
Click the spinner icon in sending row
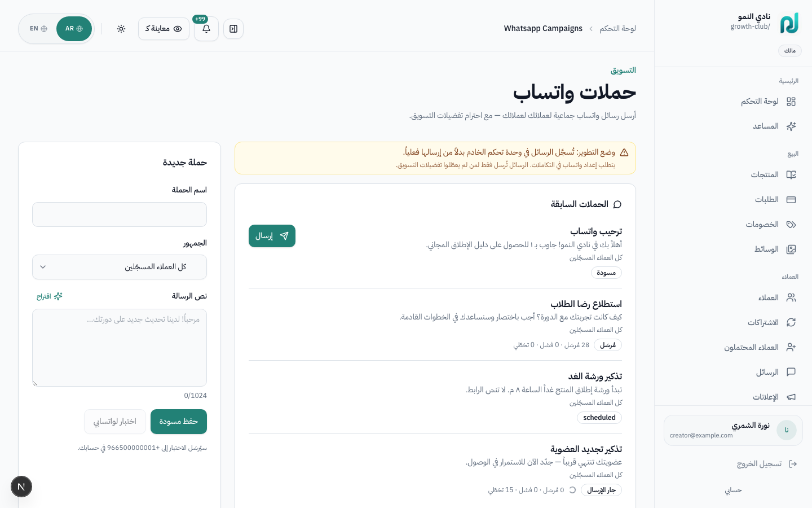tap(572, 490)
